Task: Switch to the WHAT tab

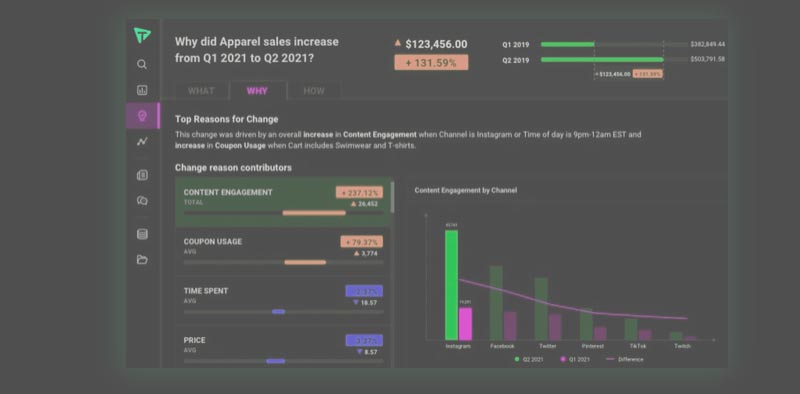Action: coord(202,91)
